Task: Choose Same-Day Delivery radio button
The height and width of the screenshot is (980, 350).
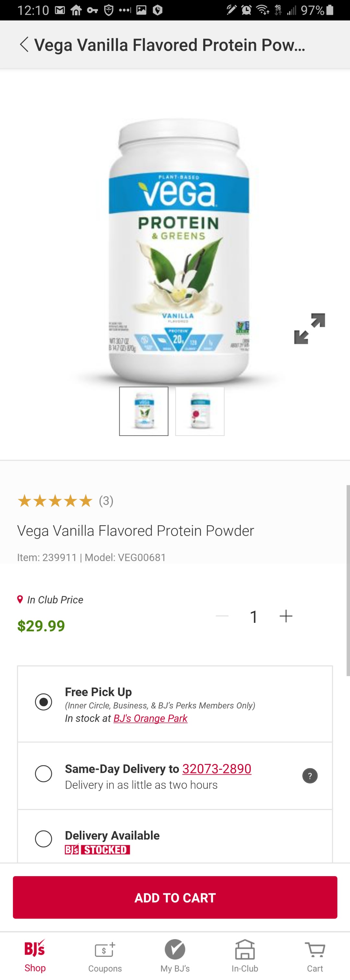Action: click(x=44, y=774)
